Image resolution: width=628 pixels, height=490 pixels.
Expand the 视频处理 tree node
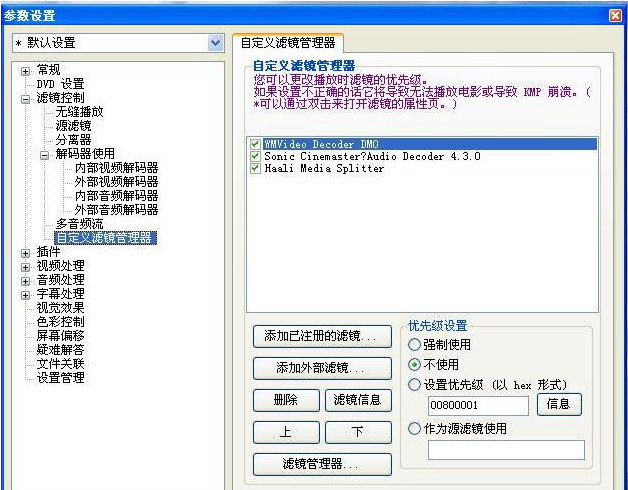pyautogui.click(x=25, y=266)
